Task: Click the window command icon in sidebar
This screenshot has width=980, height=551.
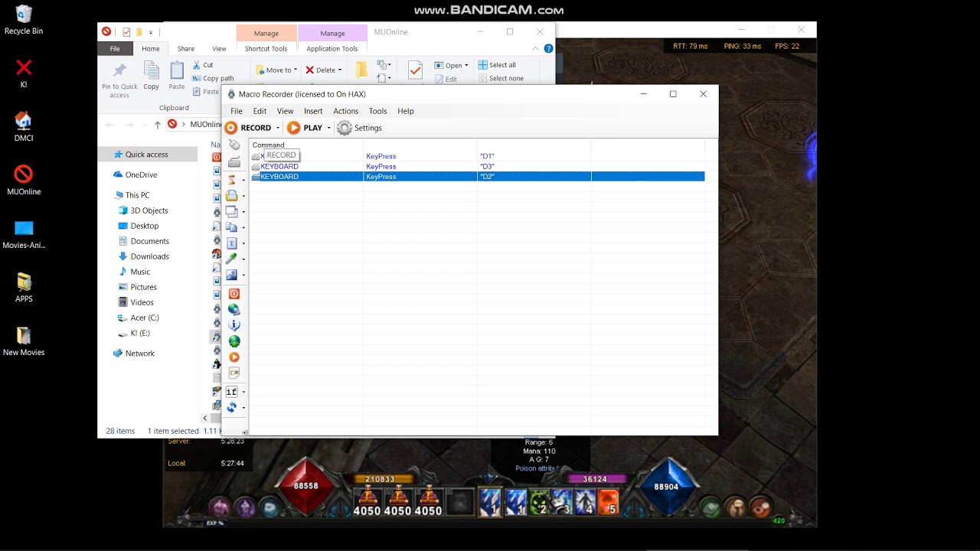Action: pos(232,211)
